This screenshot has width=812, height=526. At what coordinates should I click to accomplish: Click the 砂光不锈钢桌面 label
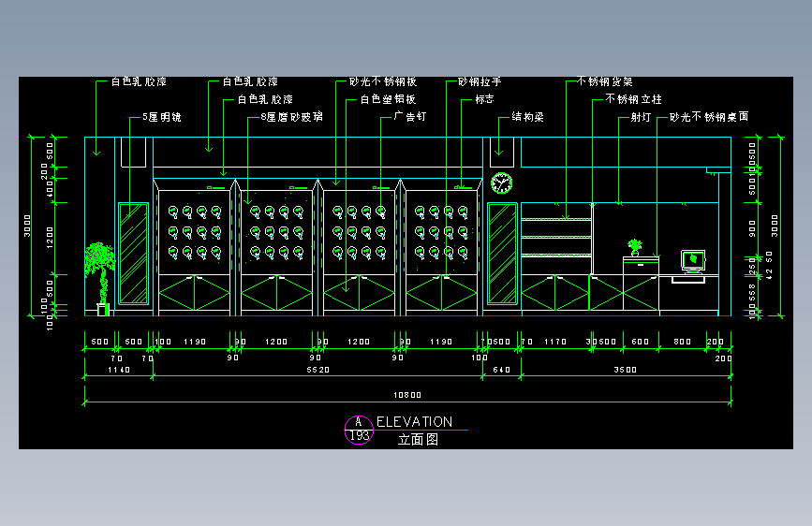pos(709,117)
